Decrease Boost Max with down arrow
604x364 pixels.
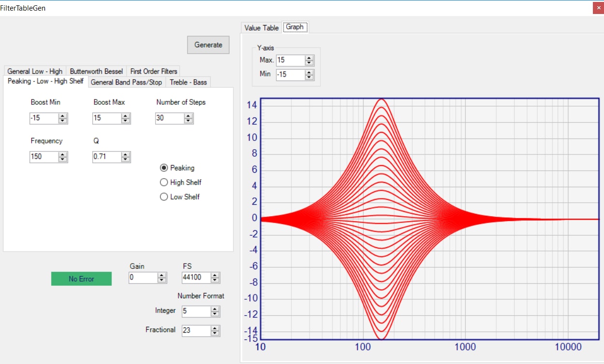tap(126, 121)
